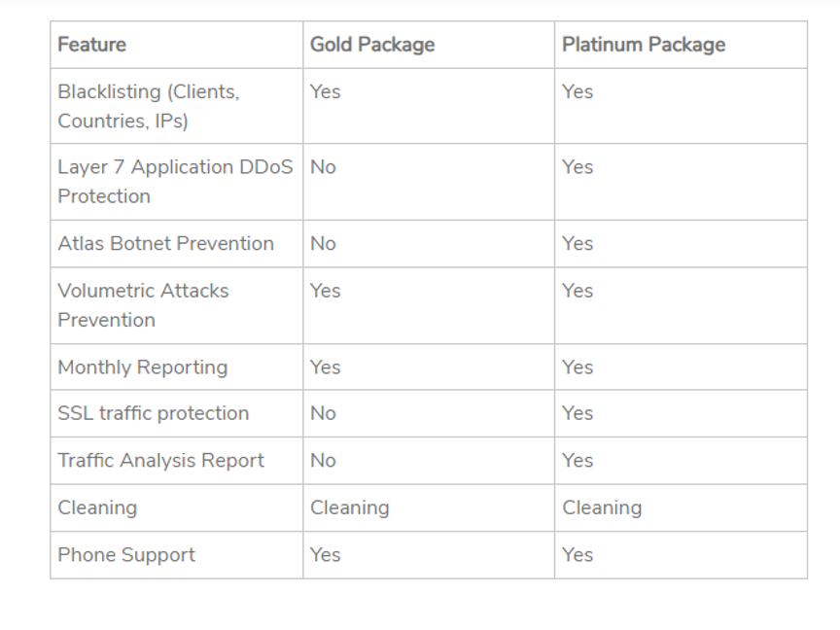Select Cleaning value under Platinum Package
The width and height of the screenshot is (840, 630).
(602, 507)
